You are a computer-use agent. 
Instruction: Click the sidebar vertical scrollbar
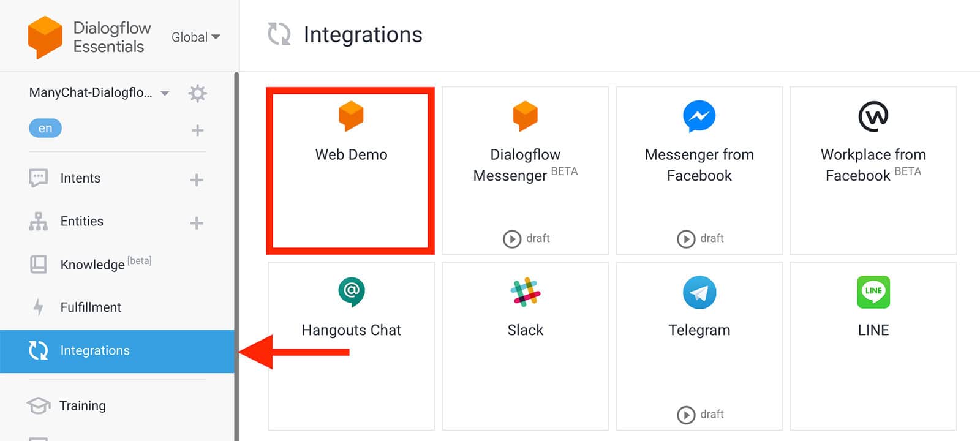coord(236,257)
